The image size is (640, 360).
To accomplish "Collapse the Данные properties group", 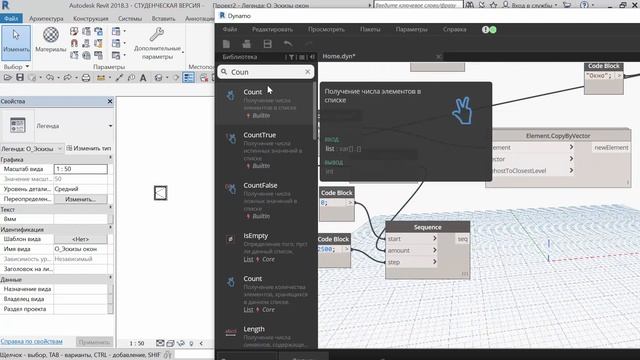I will [x=110, y=279].
